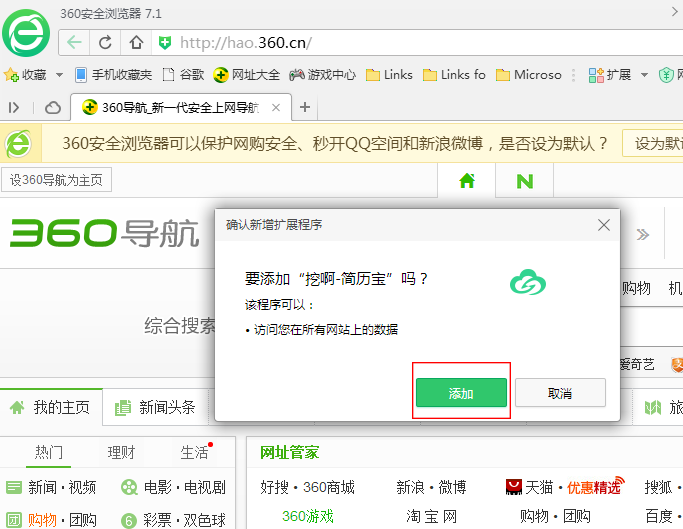Click the browser back arrow
This screenshot has width=683, height=529.
pos(74,42)
